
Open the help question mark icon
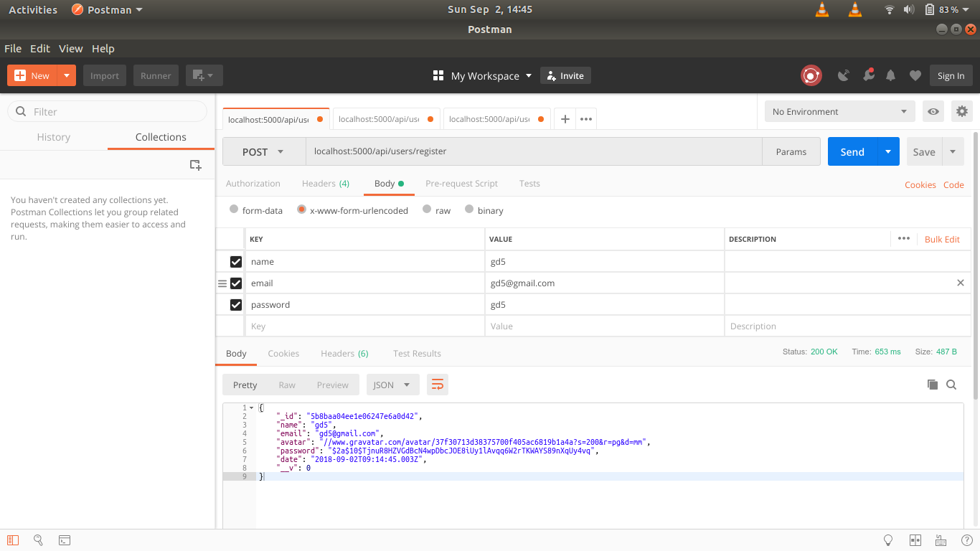click(966, 540)
